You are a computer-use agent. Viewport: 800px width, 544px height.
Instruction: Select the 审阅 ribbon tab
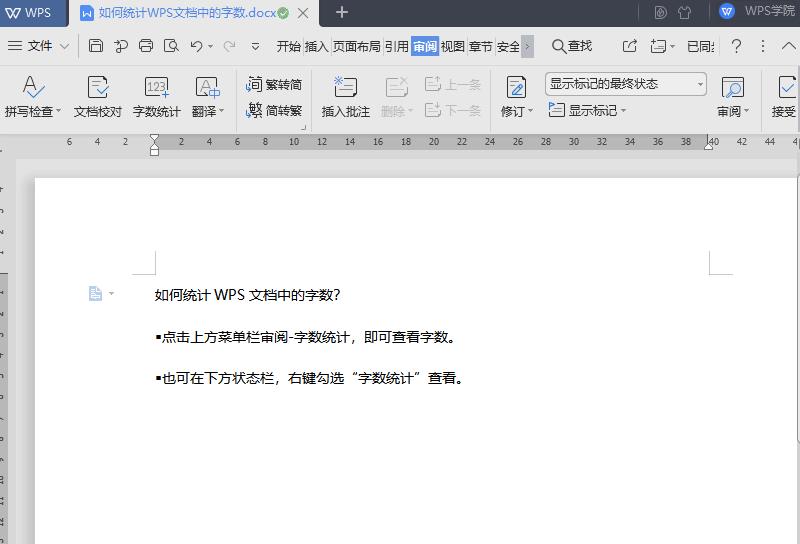click(425, 46)
